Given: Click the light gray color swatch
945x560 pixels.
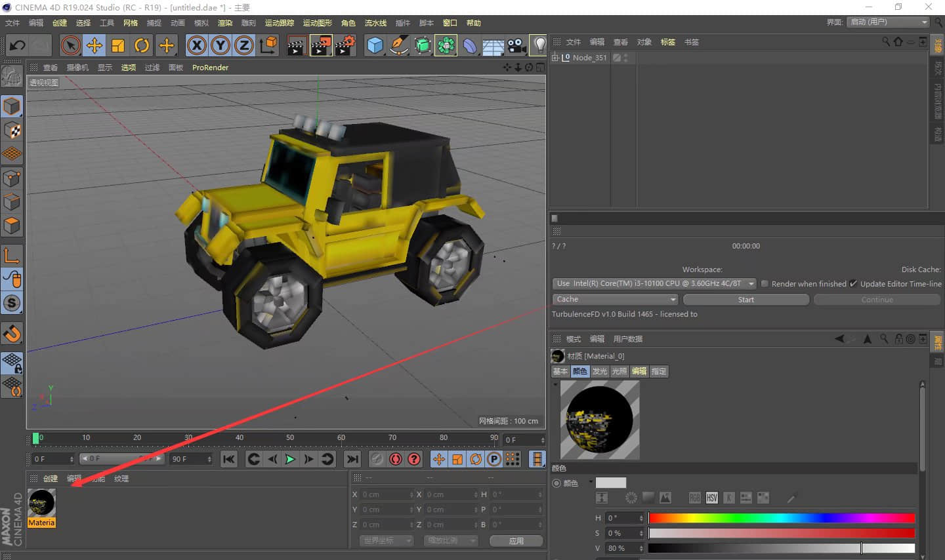Looking at the screenshot, I should (611, 483).
